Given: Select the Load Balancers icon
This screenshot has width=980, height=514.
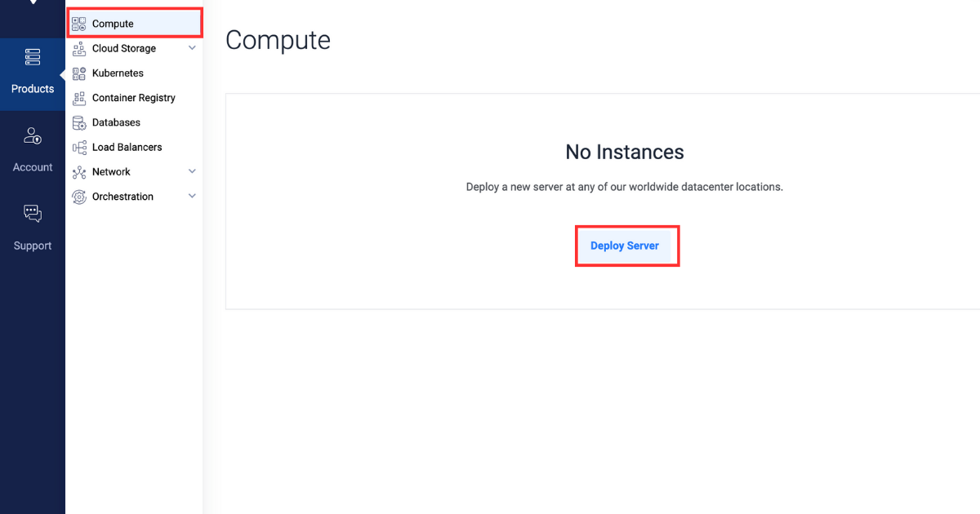Looking at the screenshot, I should [79, 147].
